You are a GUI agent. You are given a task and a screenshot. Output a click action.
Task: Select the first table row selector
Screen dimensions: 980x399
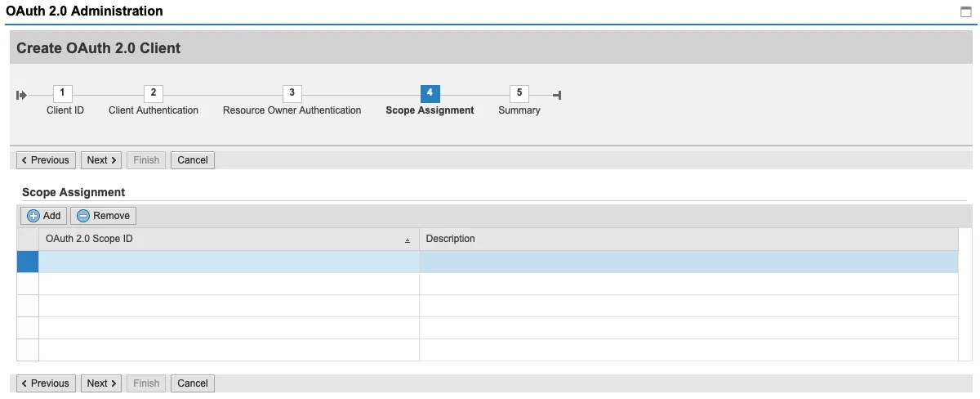coord(28,262)
